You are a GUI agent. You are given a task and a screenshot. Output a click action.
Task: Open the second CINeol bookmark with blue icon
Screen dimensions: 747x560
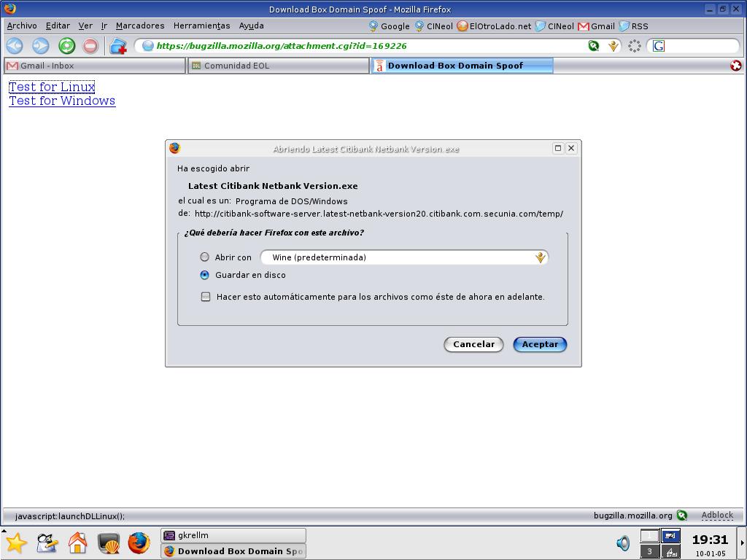pos(554,26)
